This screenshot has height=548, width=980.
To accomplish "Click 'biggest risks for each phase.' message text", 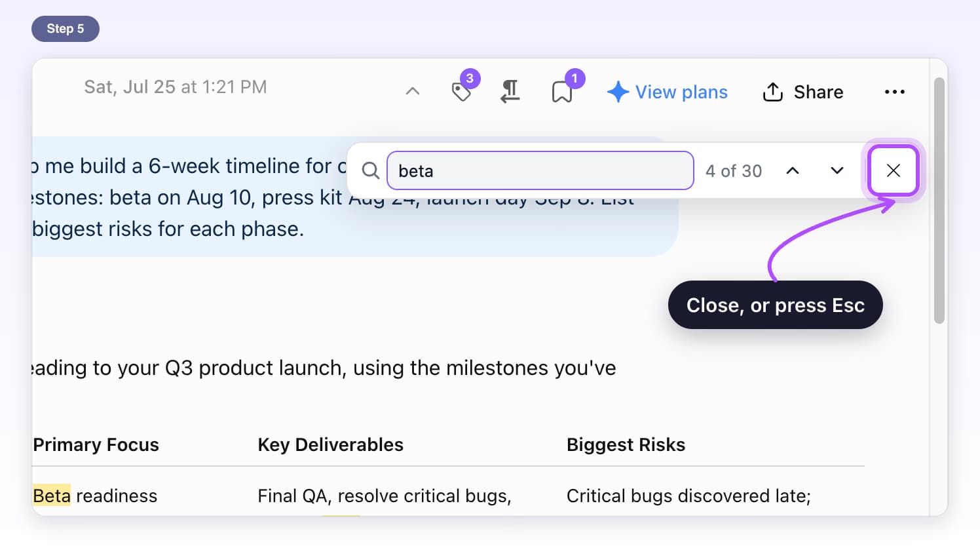I will (x=168, y=229).
